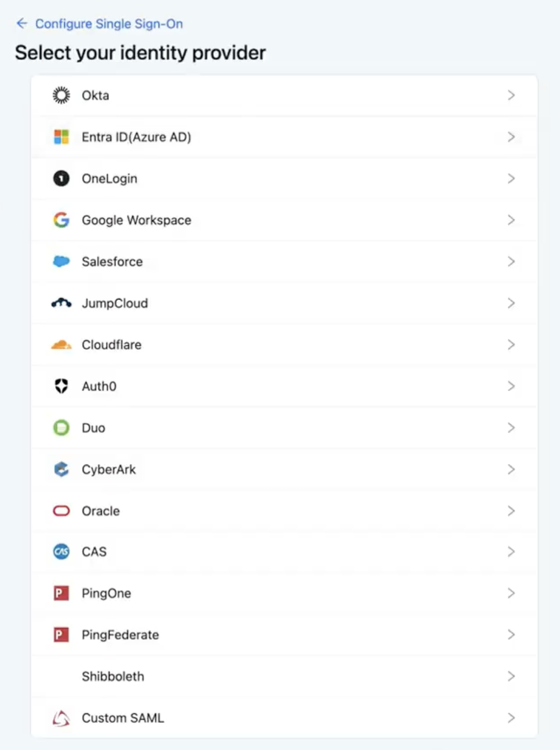Image resolution: width=560 pixels, height=750 pixels.
Task: Click the orange Cloudflare logo icon
Action: coord(61,345)
